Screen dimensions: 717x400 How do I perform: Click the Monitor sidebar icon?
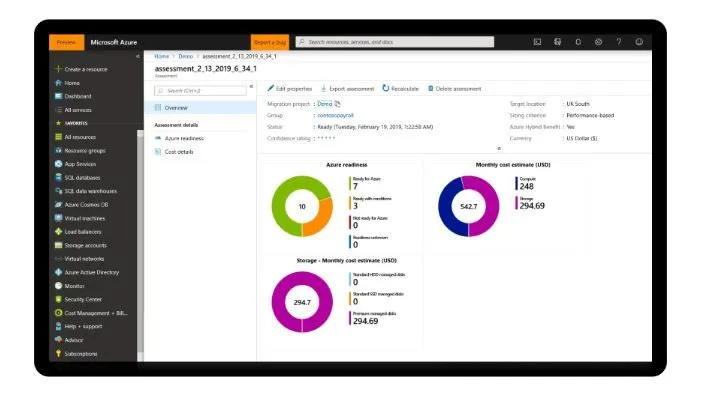click(58, 286)
